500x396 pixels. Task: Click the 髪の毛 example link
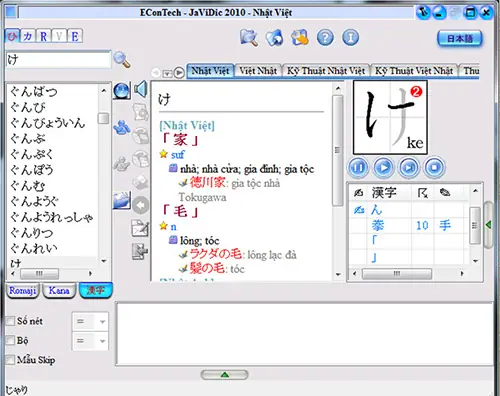coord(208,268)
